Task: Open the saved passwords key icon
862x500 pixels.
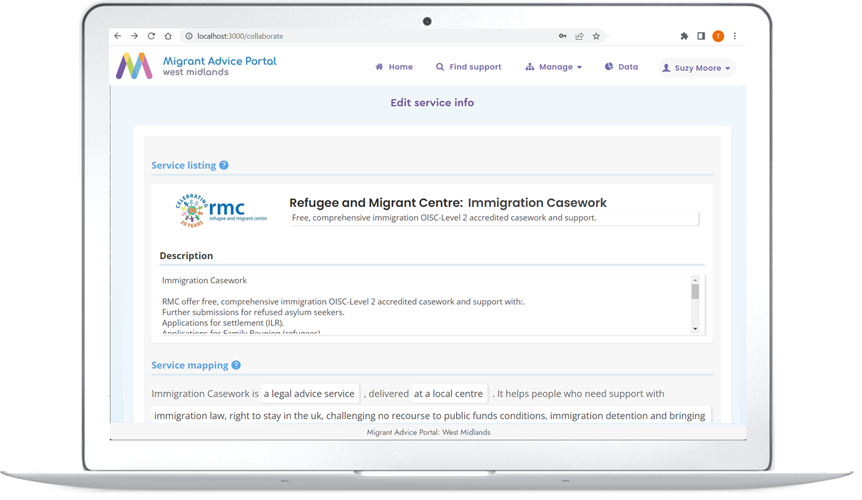Action: (x=562, y=36)
